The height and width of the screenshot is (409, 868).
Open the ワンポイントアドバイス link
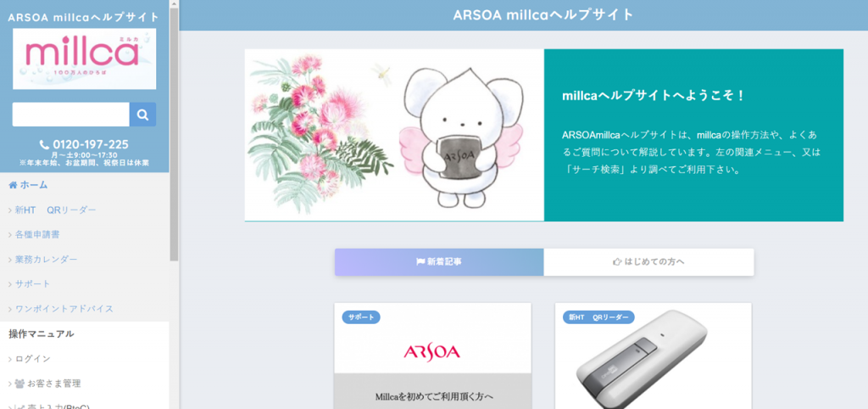coord(61,309)
